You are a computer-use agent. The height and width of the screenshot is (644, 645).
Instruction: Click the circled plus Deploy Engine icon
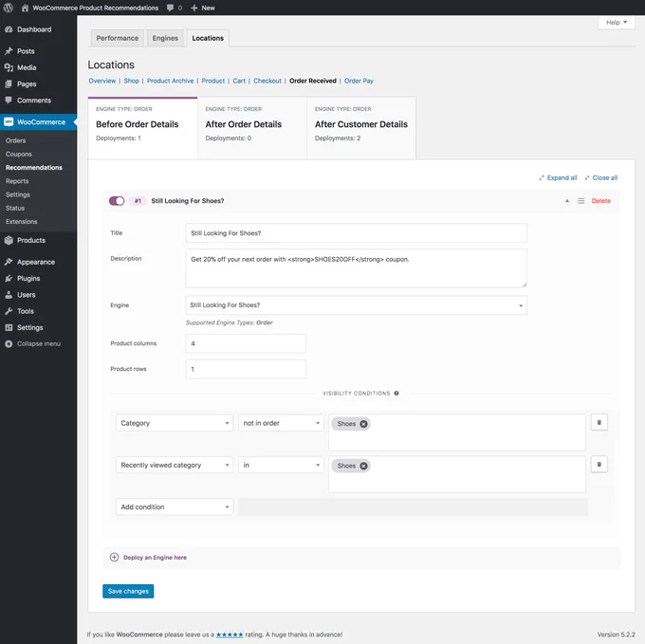coord(115,558)
